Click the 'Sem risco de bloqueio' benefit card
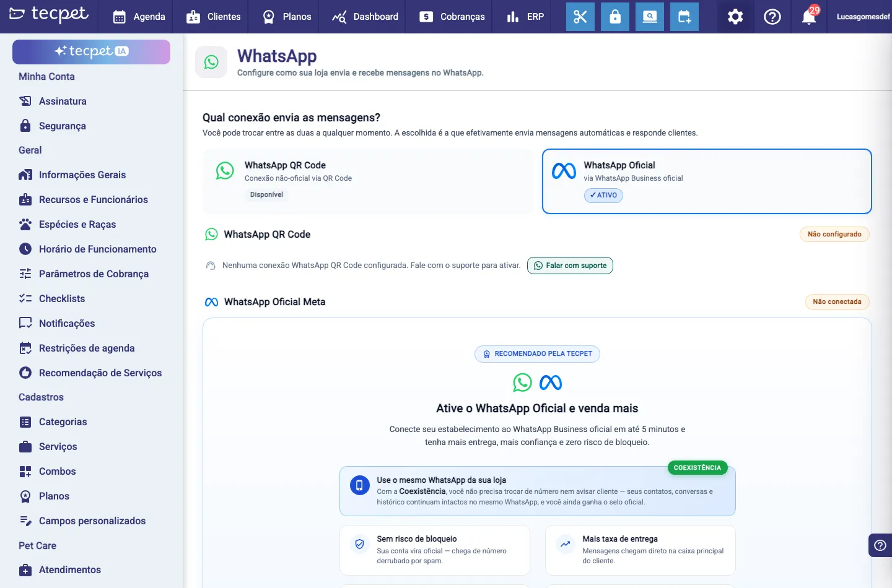Screen dimensions: 892x588 coord(434,550)
